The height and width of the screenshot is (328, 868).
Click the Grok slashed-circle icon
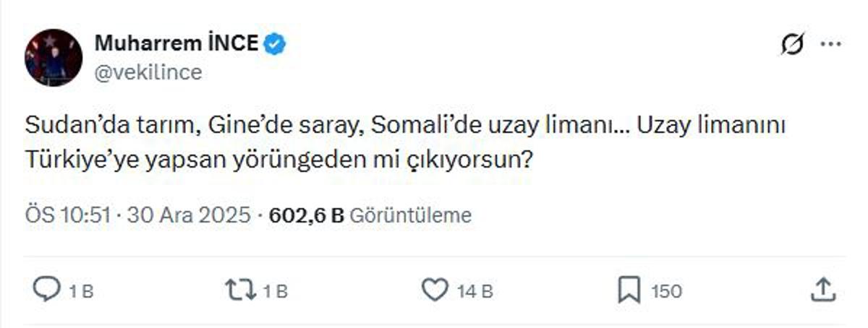click(793, 46)
